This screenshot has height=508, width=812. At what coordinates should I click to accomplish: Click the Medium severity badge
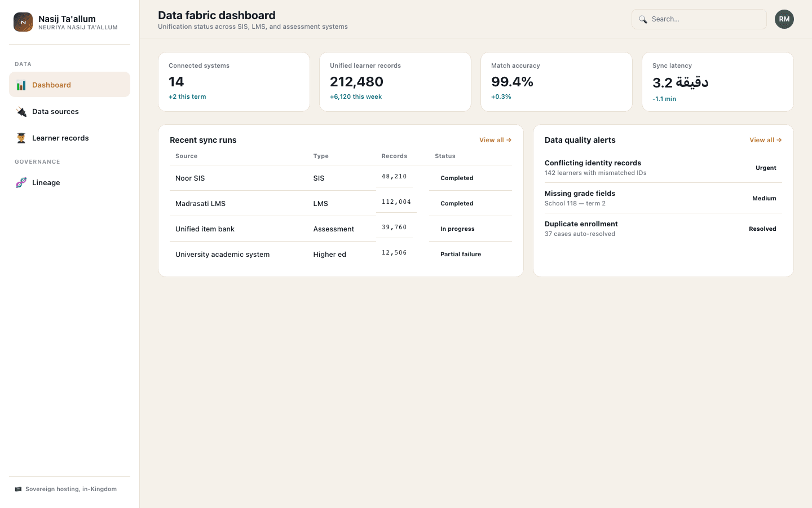pyautogui.click(x=764, y=198)
